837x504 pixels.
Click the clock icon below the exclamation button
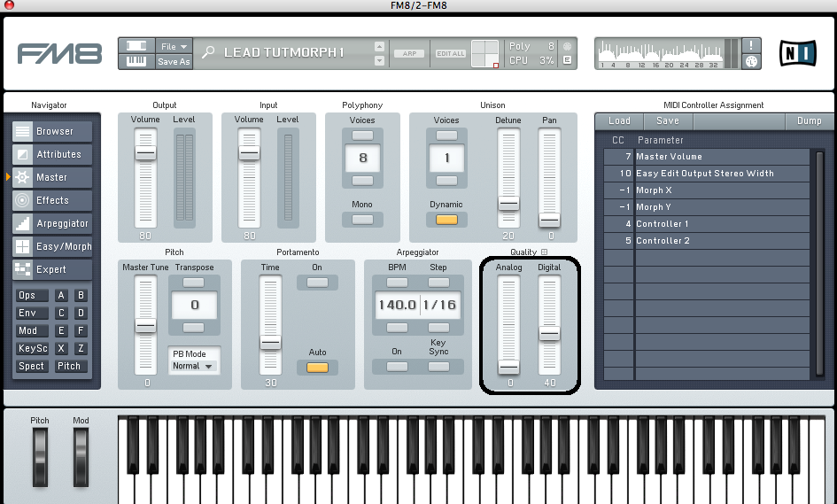pyautogui.click(x=751, y=61)
